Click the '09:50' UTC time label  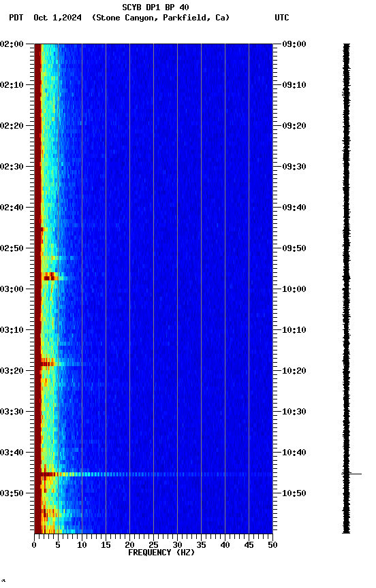click(294, 248)
